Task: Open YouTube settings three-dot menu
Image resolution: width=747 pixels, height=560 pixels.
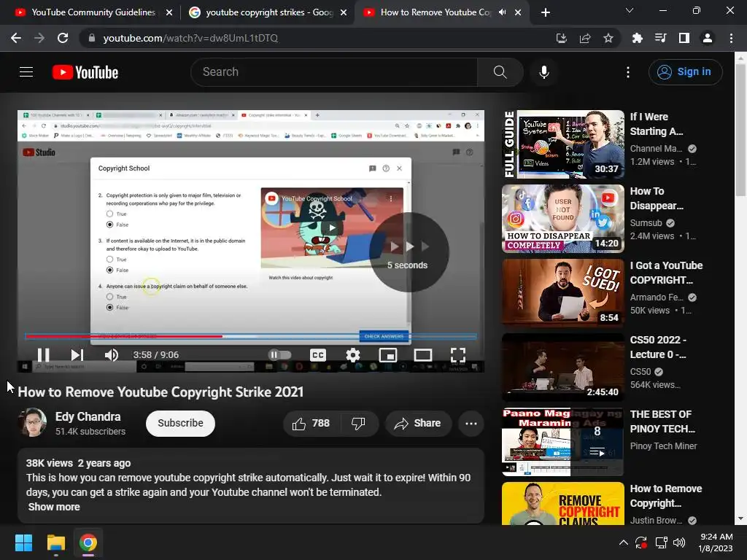Action: [628, 72]
